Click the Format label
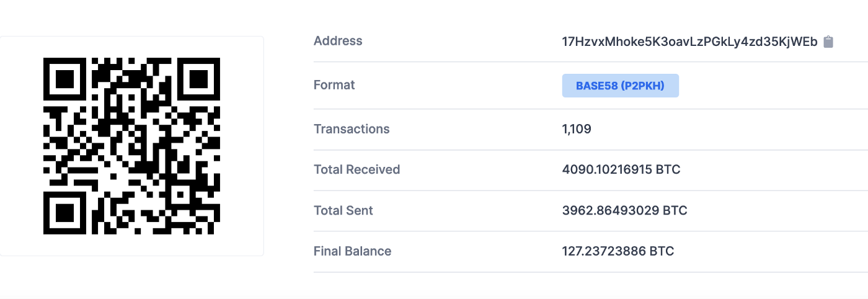 334,85
